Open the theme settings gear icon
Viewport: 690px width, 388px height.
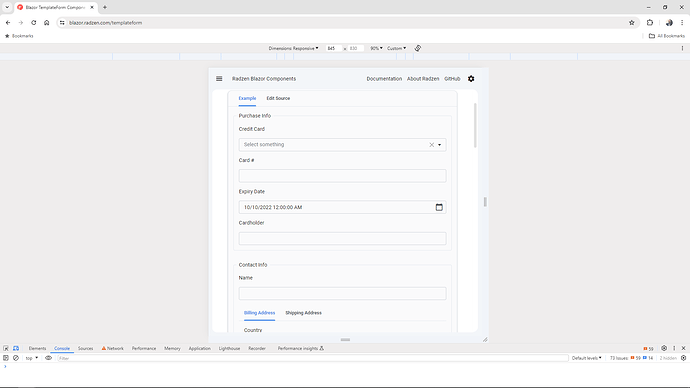click(x=471, y=79)
